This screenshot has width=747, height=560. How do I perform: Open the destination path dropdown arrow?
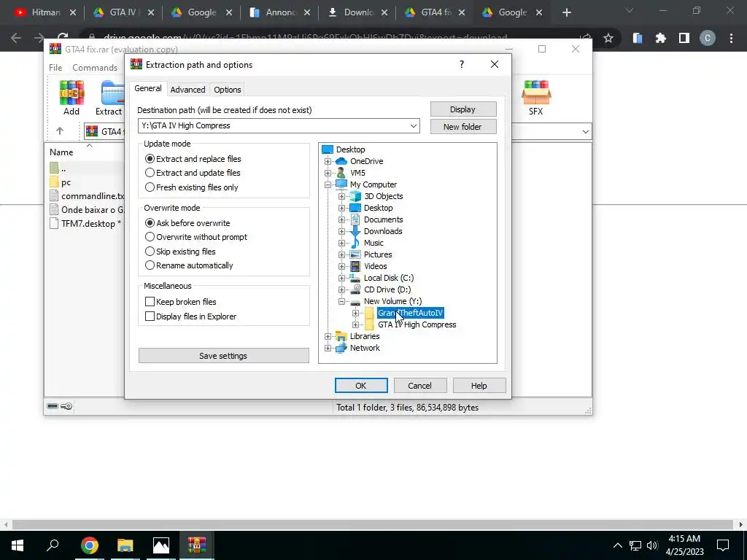pyautogui.click(x=413, y=125)
